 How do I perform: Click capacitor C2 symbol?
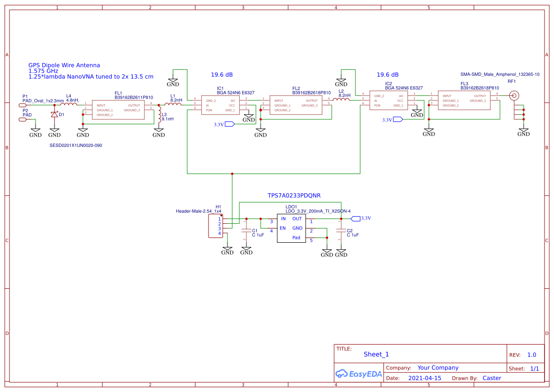point(341,231)
